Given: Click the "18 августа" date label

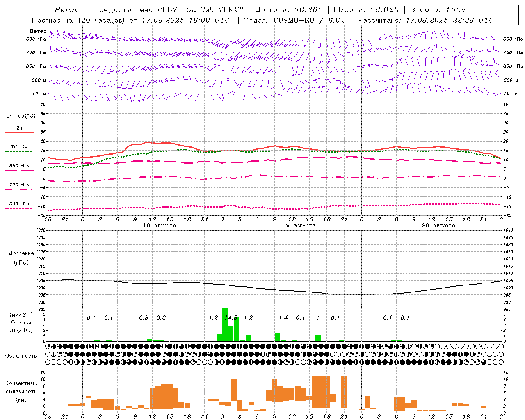Looking at the screenshot, I should pos(160,226).
